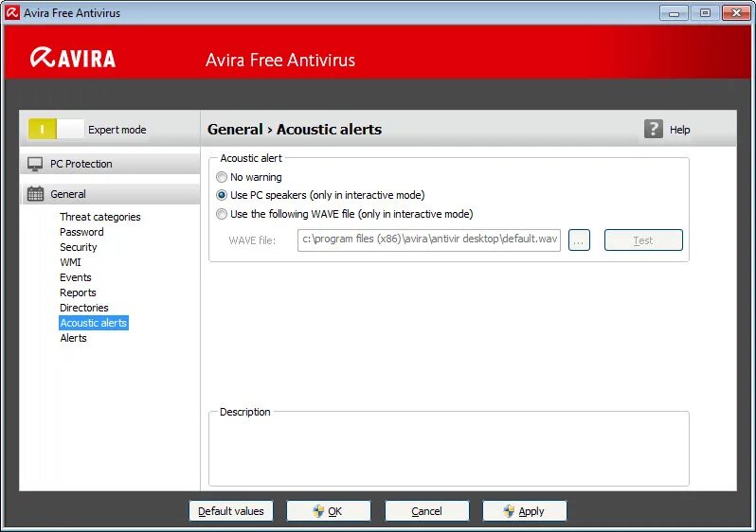Image resolution: width=756 pixels, height=532 pixels.
Task: Open the Help link
Action: pos(680,130)
